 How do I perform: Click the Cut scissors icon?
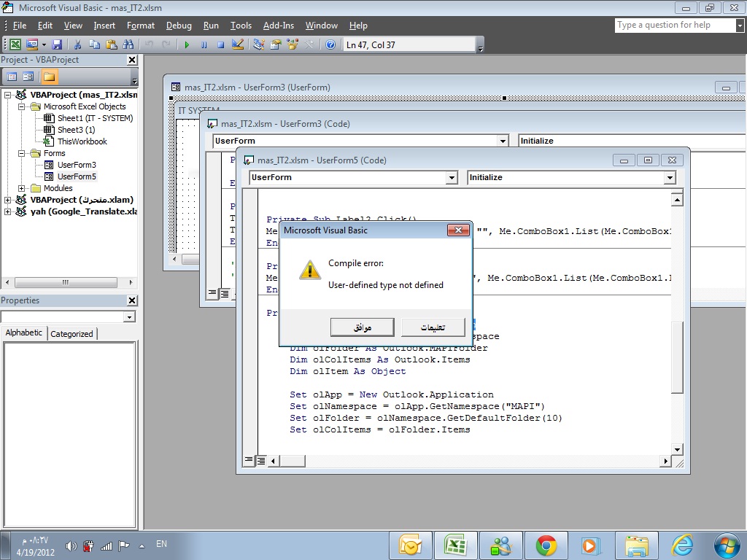77,44
